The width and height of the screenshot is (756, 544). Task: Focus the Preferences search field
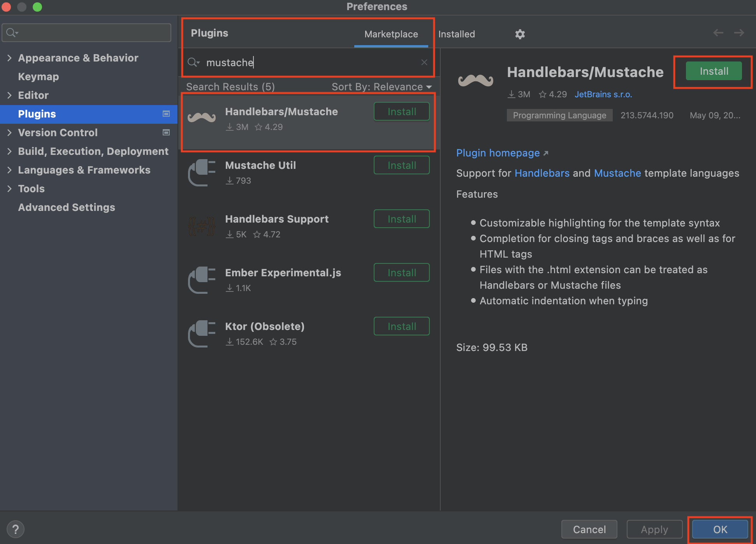[86, 33]
